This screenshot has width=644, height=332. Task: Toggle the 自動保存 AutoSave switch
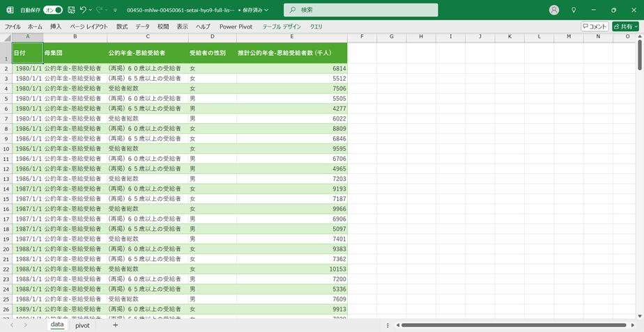click(x=53, y=10)
